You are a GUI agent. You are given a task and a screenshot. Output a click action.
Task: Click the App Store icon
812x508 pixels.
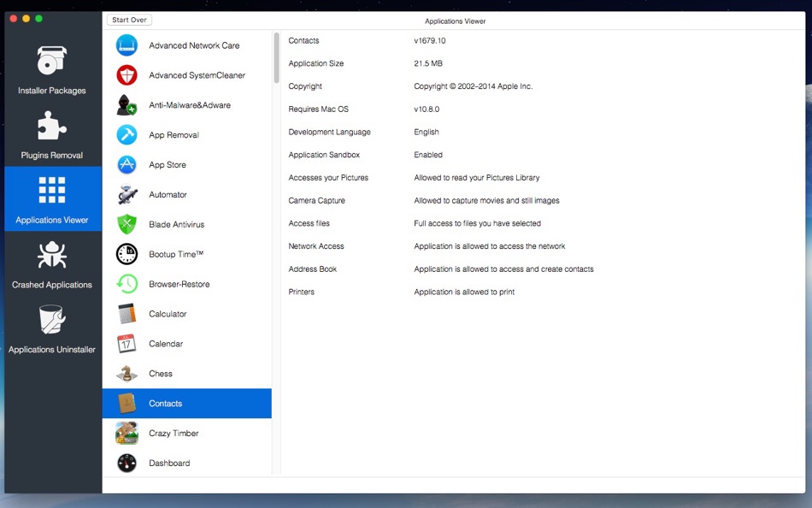127,165
